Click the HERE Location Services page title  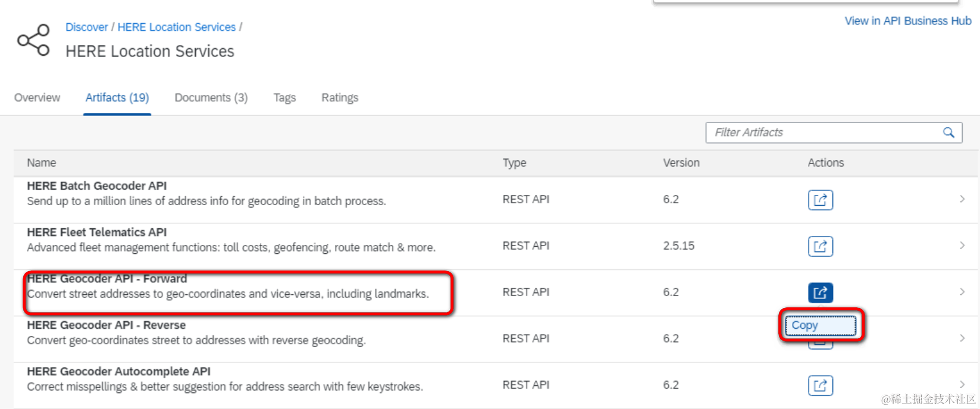click(x=150, y=52)
